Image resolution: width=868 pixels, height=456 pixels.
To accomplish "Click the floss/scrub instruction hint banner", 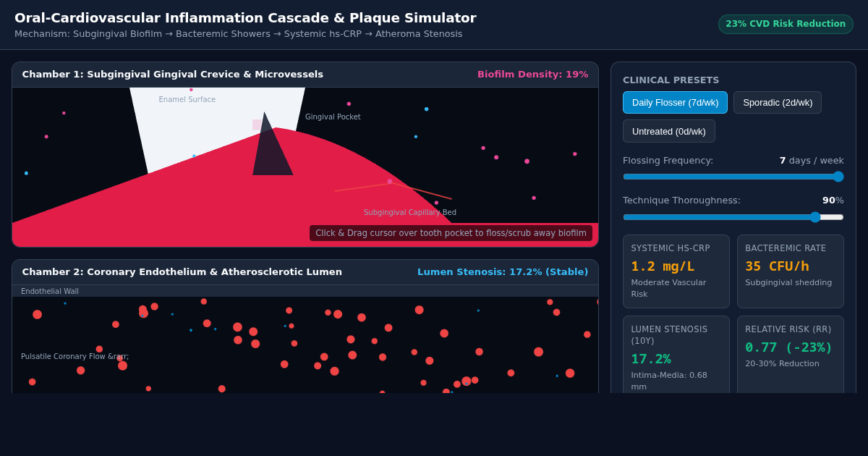I will click(x=451, y=233).
